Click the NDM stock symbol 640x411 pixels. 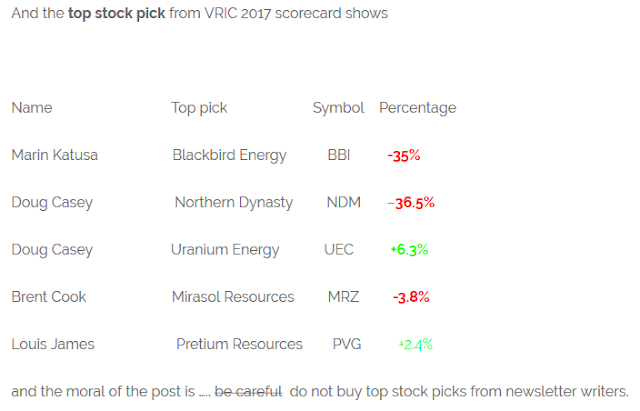click(344, 202)
